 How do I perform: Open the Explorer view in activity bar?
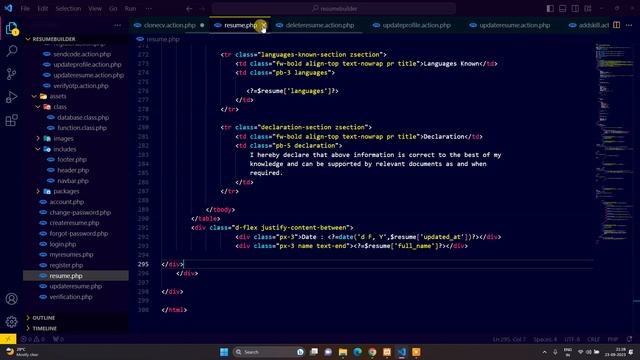click(x=11, y=29)
